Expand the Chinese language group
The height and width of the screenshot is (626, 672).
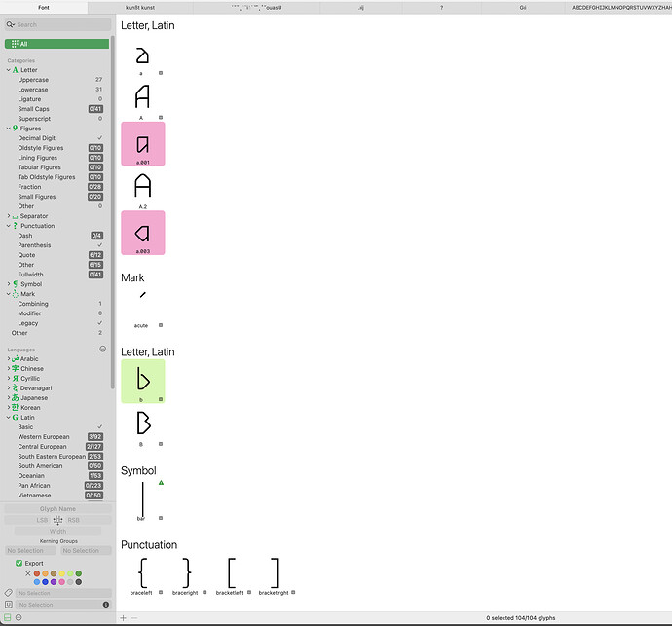point(8,368)
